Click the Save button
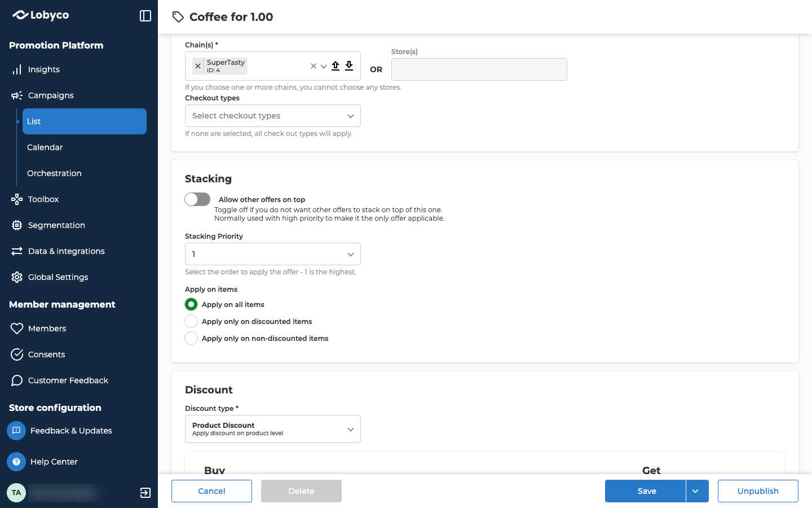The width and height of the screenshot is (812, 508). click(645, 491)
